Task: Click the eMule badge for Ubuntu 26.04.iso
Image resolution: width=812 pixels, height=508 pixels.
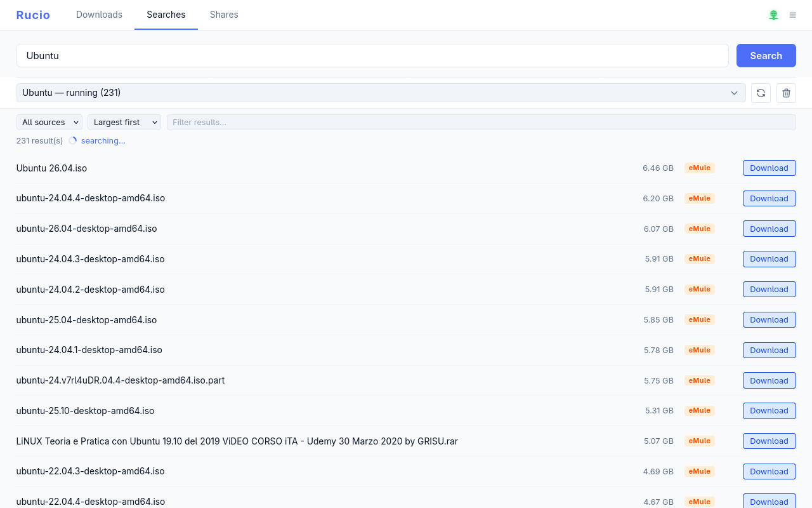Action: [x=700, y=168]
